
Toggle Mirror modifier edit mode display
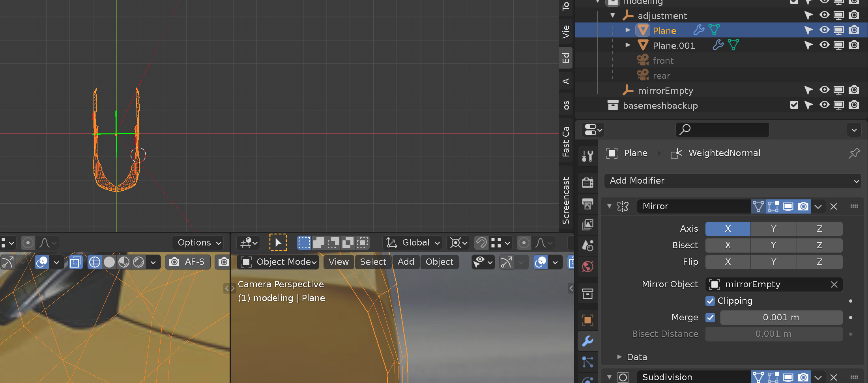(773, 206)
